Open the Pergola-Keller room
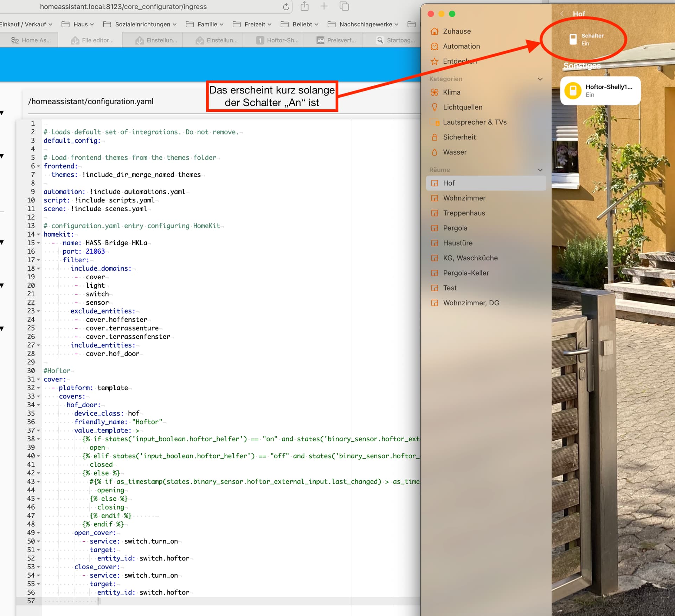The width and height of the screenshot is (675, 616). 466,273
